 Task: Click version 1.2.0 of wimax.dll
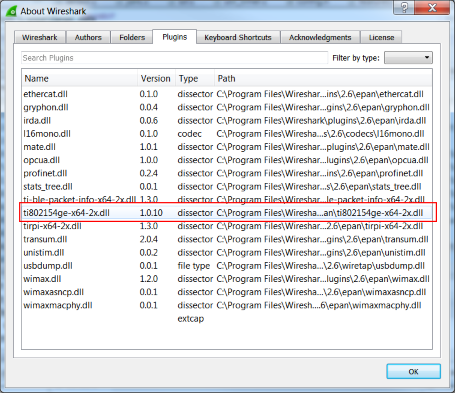coord(149,279)
